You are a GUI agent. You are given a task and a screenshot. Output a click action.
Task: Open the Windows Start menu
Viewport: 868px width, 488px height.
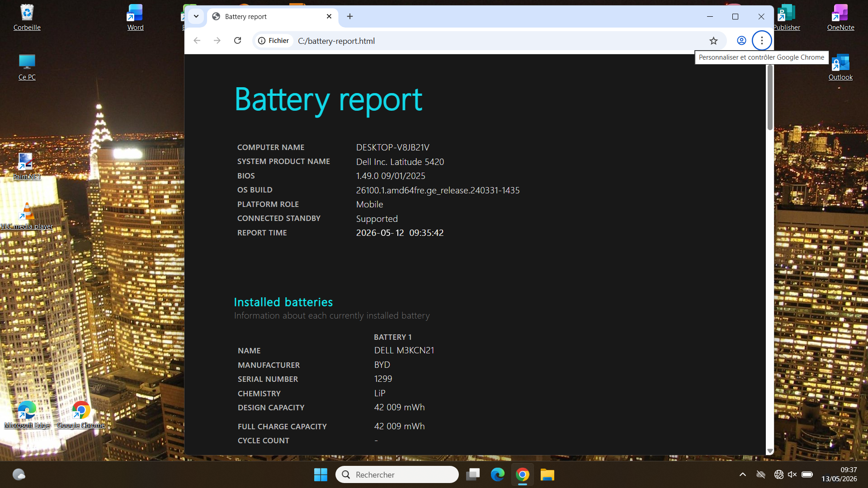tap(321, 474)
